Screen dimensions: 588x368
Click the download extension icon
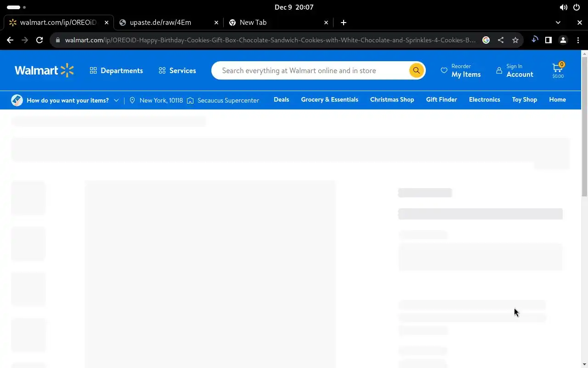(535, 40)
